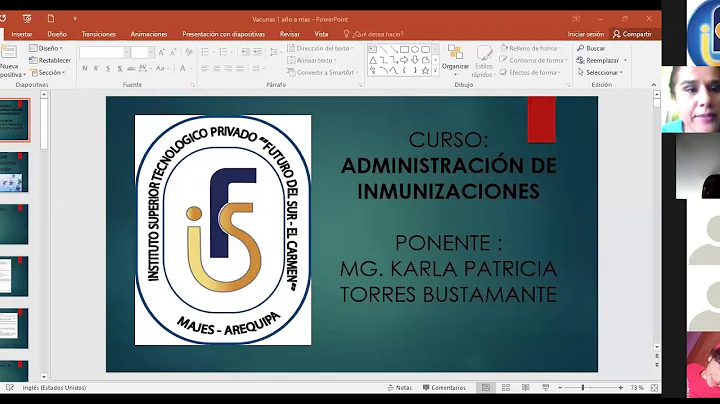Open the Diseño layout dropdown
720x404 pixels.
46,48
